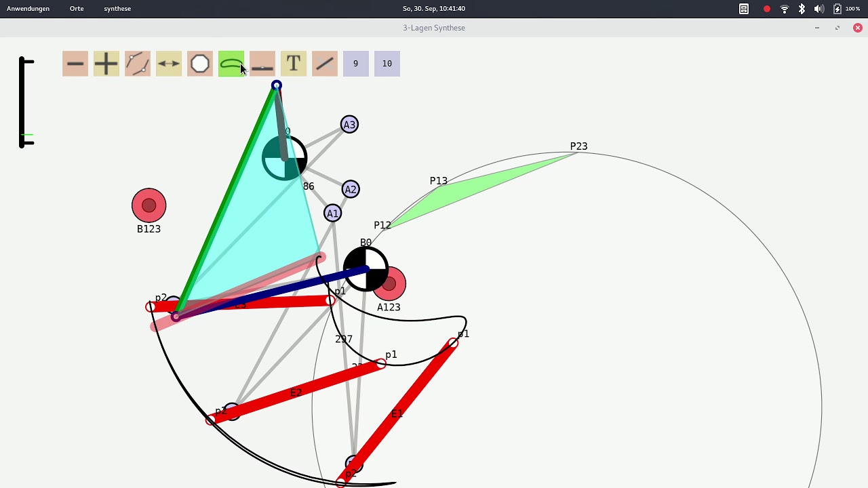Click the p1 endpoint of bar E2
868x488 pixels.
pos(381,365)
